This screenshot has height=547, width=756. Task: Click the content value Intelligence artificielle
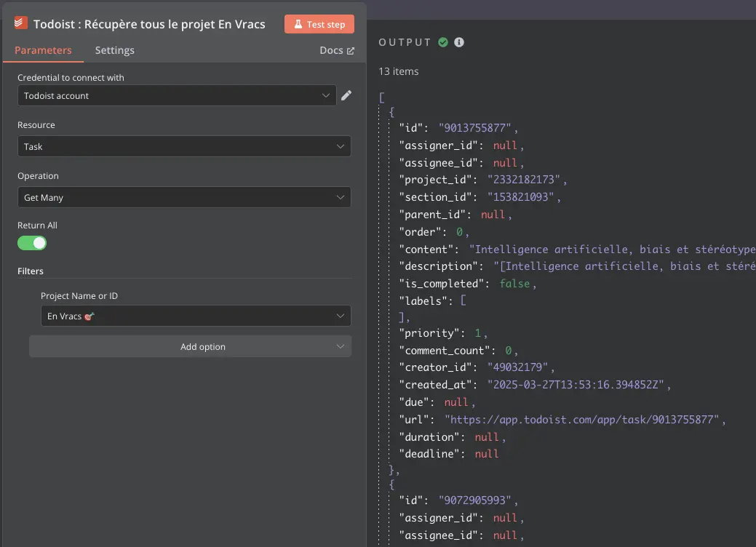pos(613,249)
